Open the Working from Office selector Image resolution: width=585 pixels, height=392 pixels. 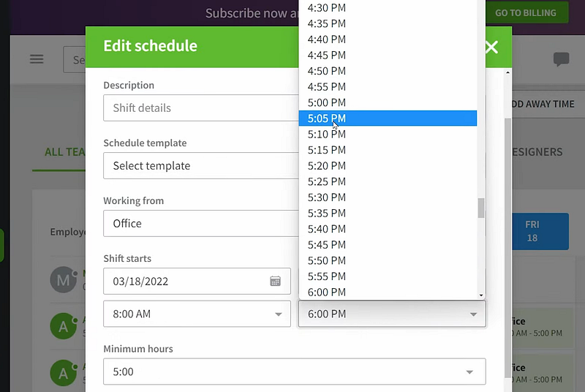[201, 224]
